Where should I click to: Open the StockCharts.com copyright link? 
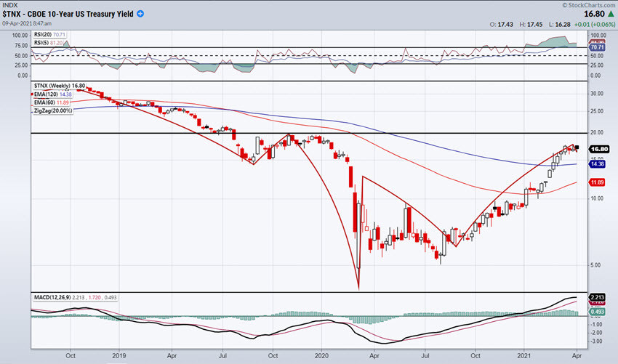pyautogui.click(x=588, y=5)
